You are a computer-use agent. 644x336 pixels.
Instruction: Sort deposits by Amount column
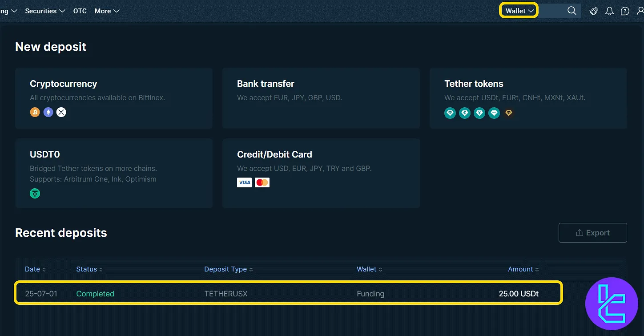pyautogui.click(x=523, y=269)
